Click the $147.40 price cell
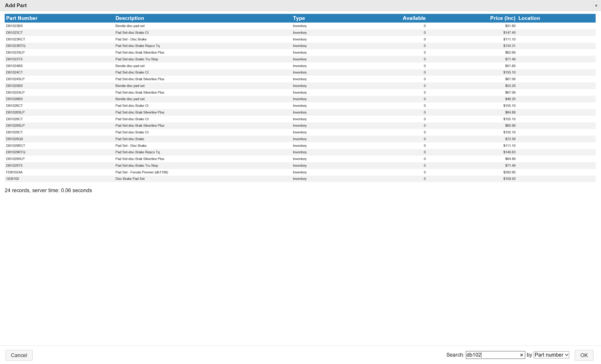This screenshot has width=601, height=364. [x=509, y=32]
